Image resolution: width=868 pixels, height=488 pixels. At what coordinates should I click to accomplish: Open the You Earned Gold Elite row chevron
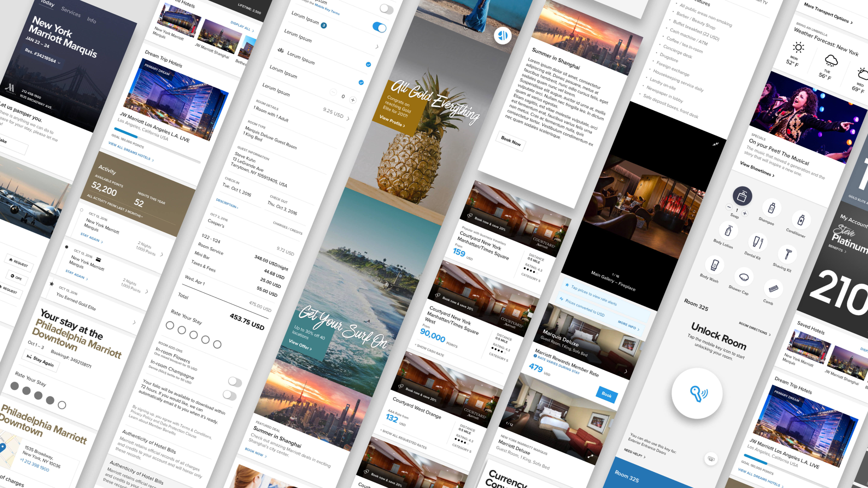pos(134,322)
